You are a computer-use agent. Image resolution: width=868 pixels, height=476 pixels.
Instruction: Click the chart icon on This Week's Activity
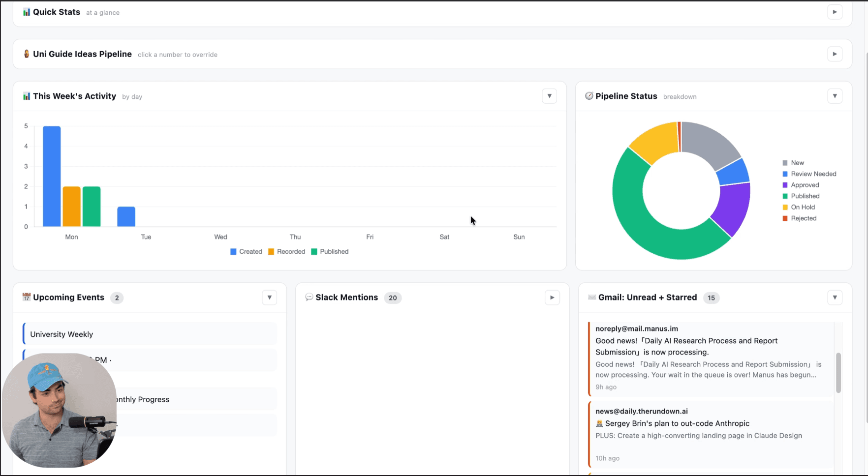pos(26,96)
